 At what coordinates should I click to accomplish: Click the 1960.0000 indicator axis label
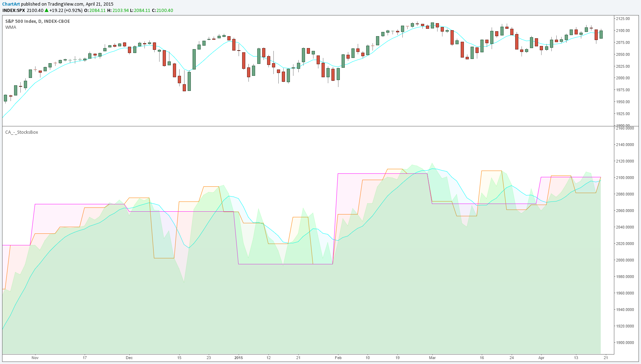pyautogui.click(x=625, y=293)
